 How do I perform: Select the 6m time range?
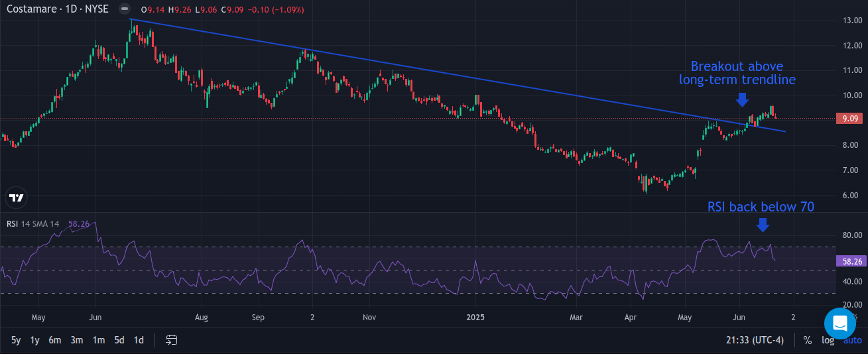coord(55,340)
